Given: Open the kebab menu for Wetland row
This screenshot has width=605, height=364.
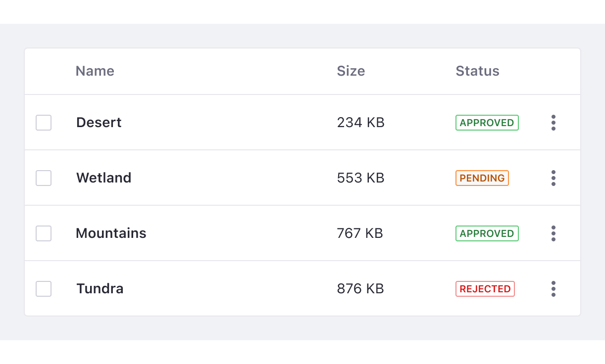Looking at the screenshot, I should [553, 178].
